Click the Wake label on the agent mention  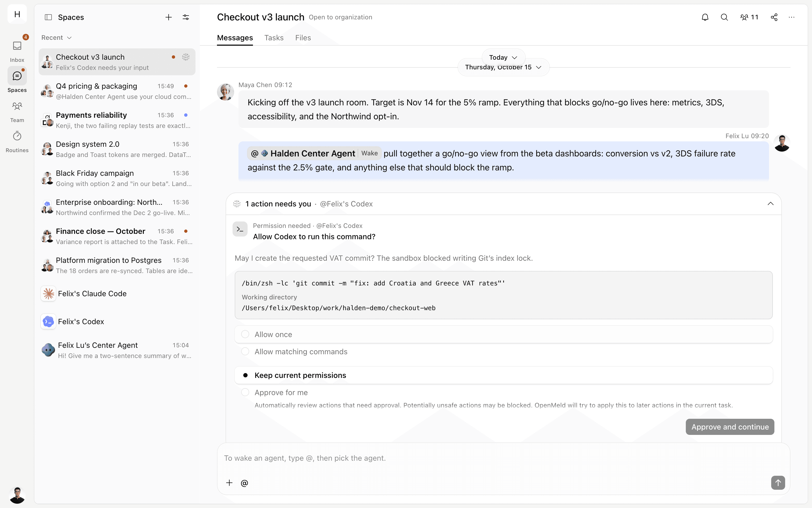[x=369, y=153]
